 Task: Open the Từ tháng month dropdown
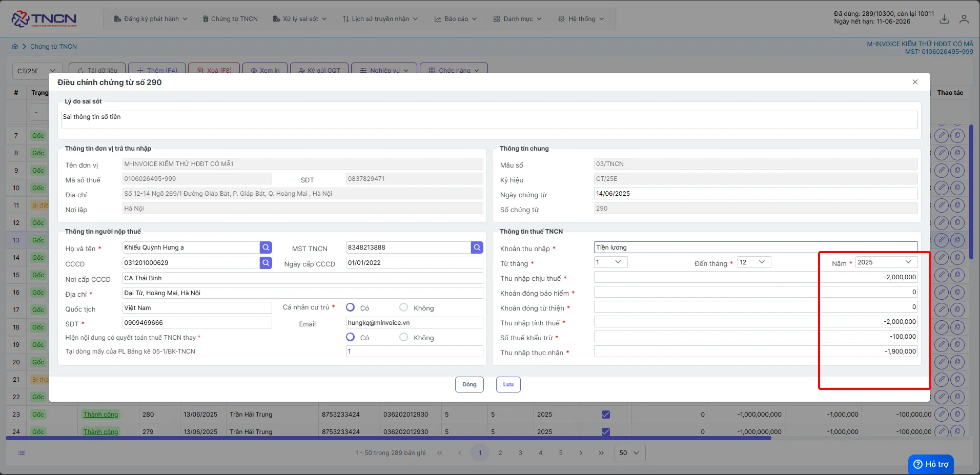pyautogui.click(x=610, y=262)
